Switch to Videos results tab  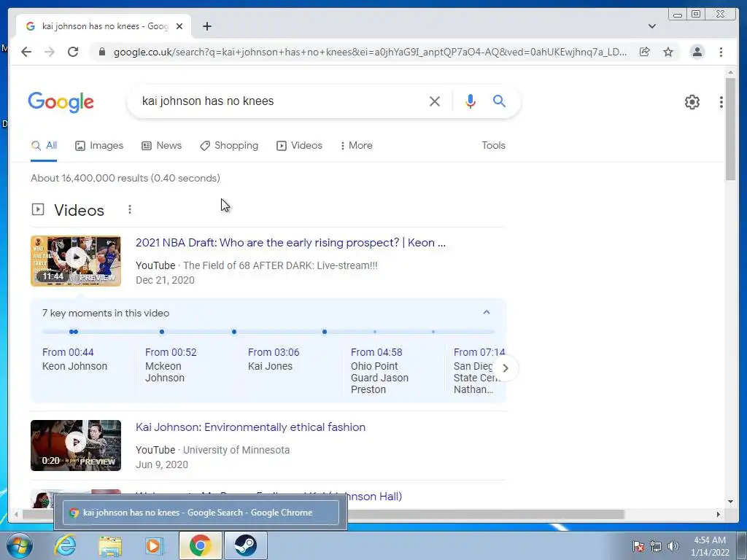(299, 146)
